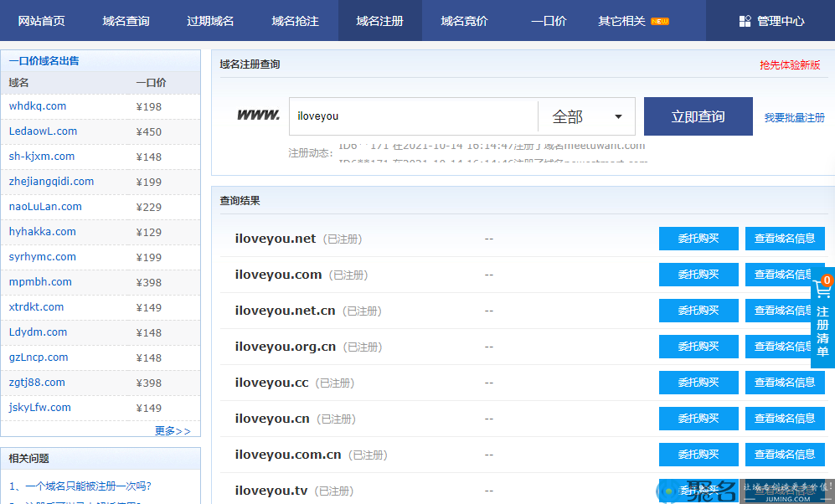Click the www logo beside search box
The image size is (835, 504).
pyautogui.click(x=258, y=115)
